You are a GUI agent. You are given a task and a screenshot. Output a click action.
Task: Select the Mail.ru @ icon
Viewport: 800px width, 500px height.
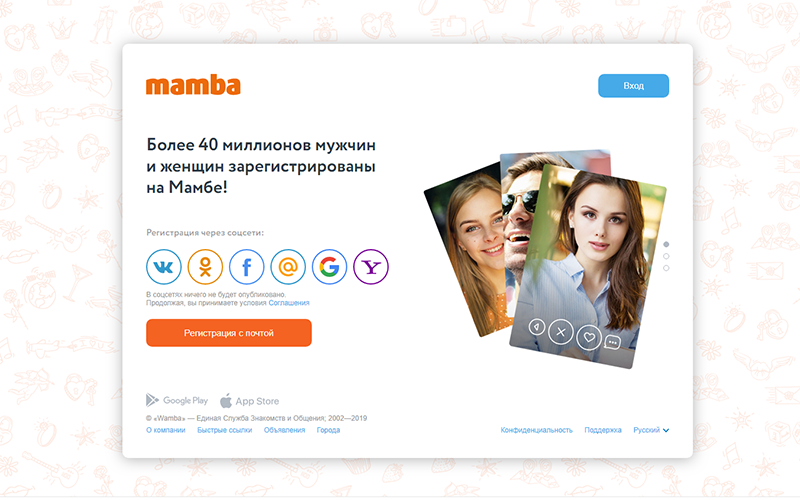(x=288, y=266)
